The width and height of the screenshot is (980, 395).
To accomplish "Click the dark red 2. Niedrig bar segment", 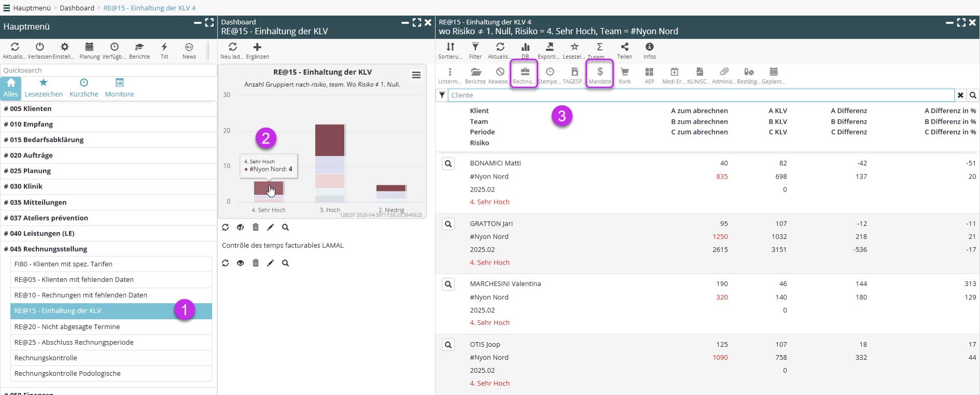I will 391,188.
